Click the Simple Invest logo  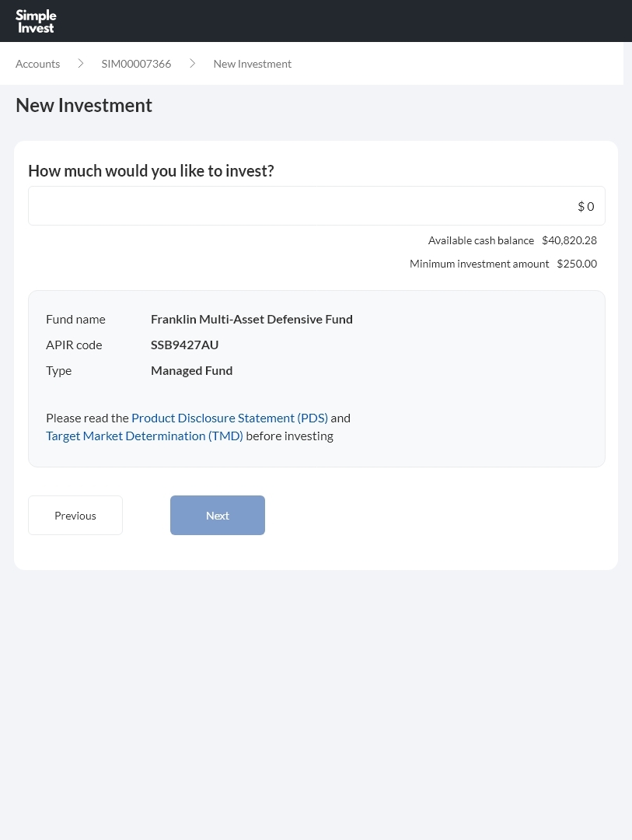coord(36,21)
